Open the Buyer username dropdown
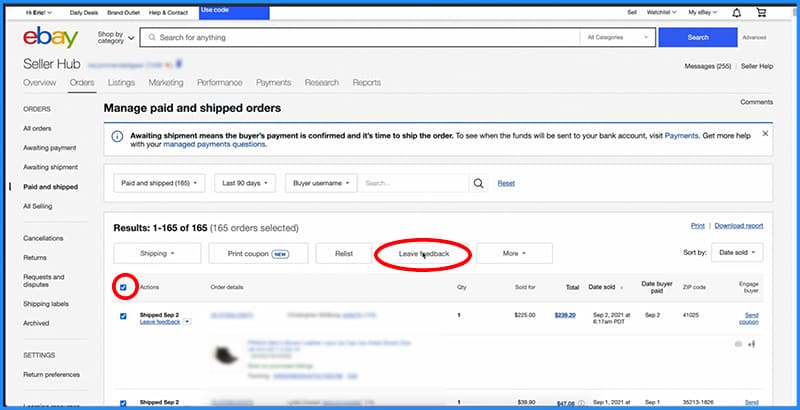Viewport: 800px width, 410px height. [x=321, y=183]
